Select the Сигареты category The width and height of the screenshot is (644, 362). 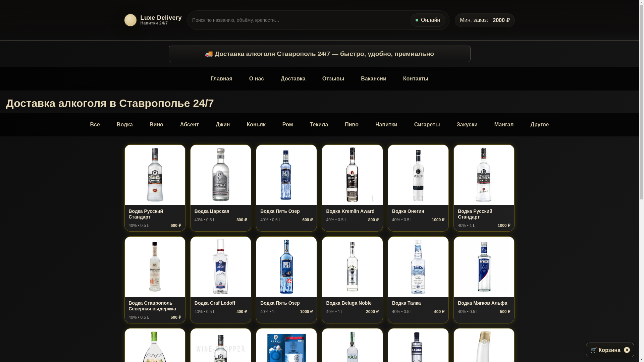(x=427, y=125)
